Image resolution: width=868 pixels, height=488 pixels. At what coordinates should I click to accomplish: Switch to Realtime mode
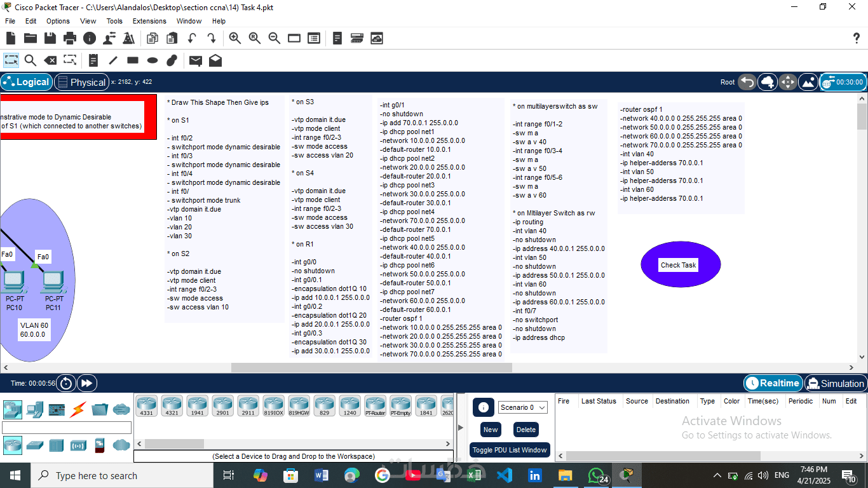[773, 383]
